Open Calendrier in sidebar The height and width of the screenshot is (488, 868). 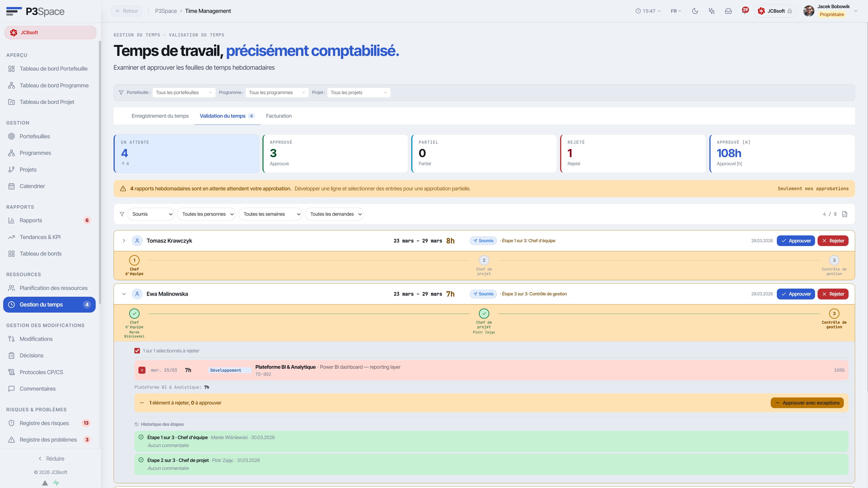(x=32, y=186)
